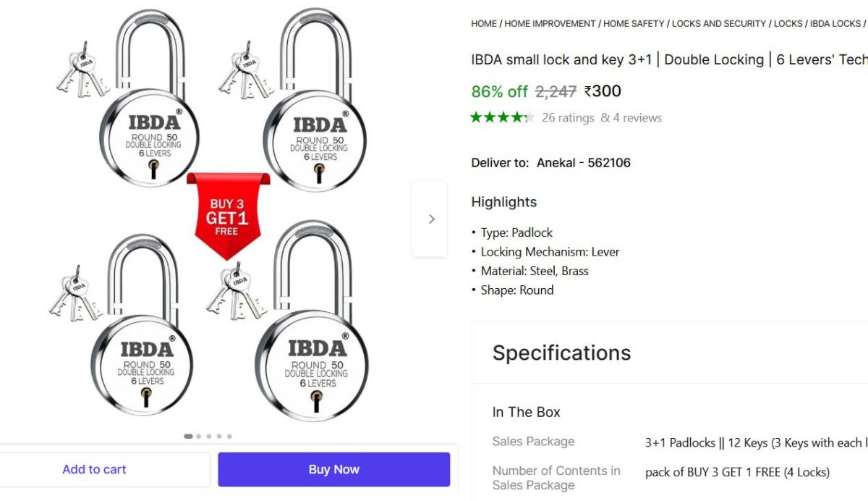Image resolution: width=868 pixels, height=501 pixels.
Task: Go to HOME in the breadcrumb
Action: [484, 23]
